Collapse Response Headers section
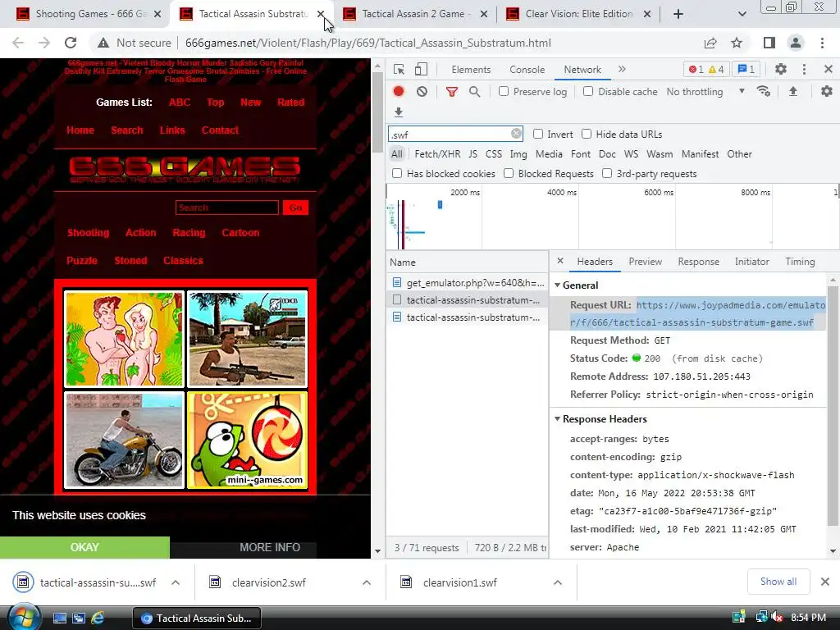This screenshot has width=840, height=630. (557, 419)
